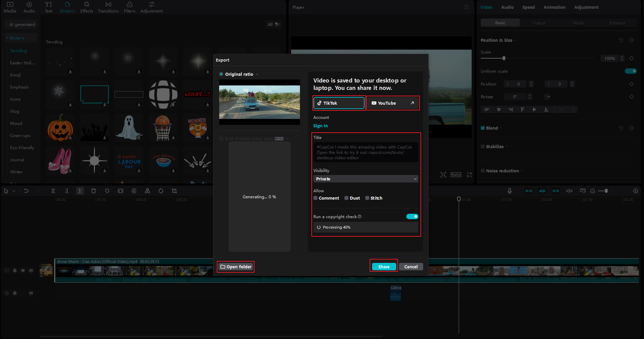
Task: Switch to the Animation tab
Action: (554, 7)
